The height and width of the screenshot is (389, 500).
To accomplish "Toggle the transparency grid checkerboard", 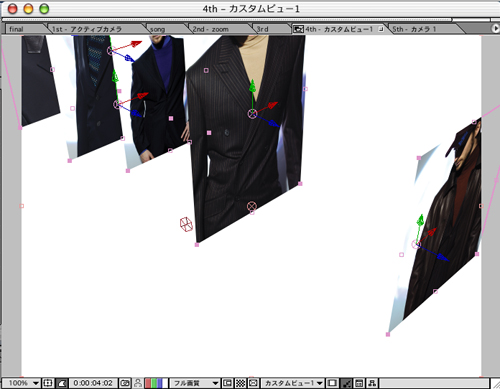I will tap(240, 383).
